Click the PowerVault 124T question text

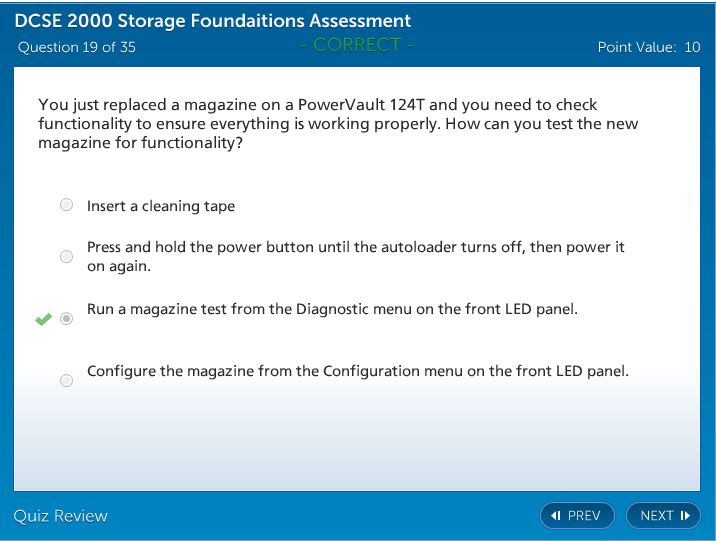pos(338,124)
